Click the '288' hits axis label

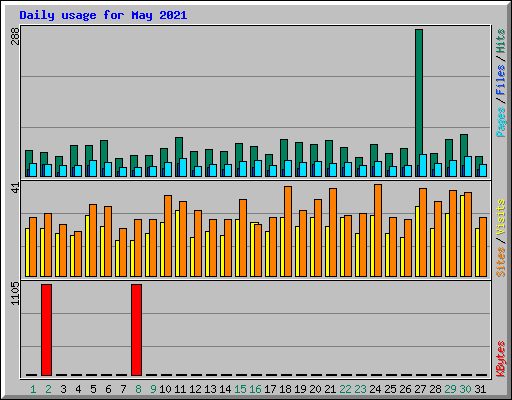(15, 36)
